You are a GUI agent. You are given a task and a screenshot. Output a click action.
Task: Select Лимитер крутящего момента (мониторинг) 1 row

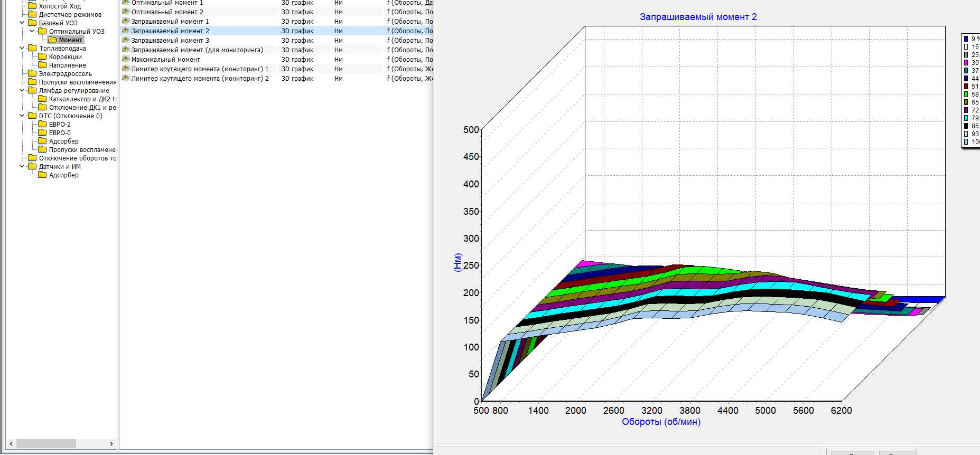point(200,69)
